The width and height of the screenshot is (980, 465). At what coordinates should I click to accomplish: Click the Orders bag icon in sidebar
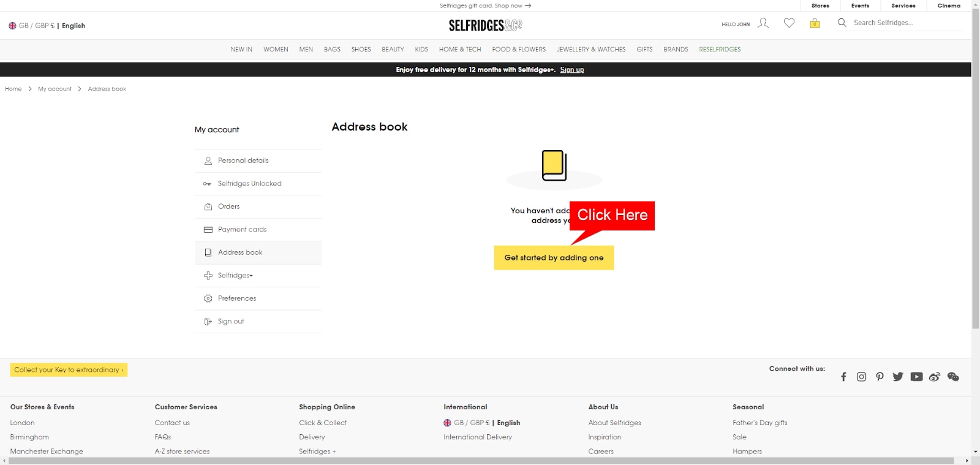[208, 206]
